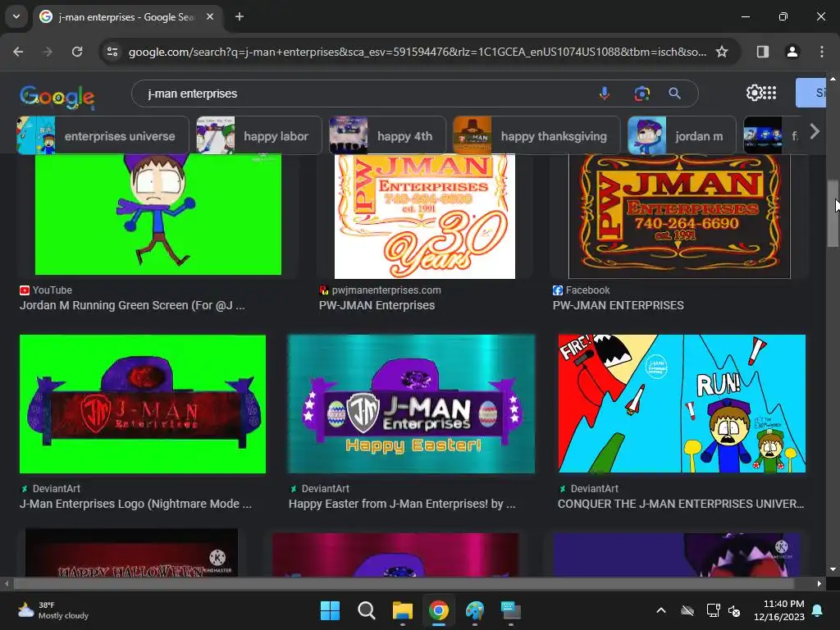The width and height of the screenshot is (840, 630).
Task: Open the notifications bell
Action: 818,610
